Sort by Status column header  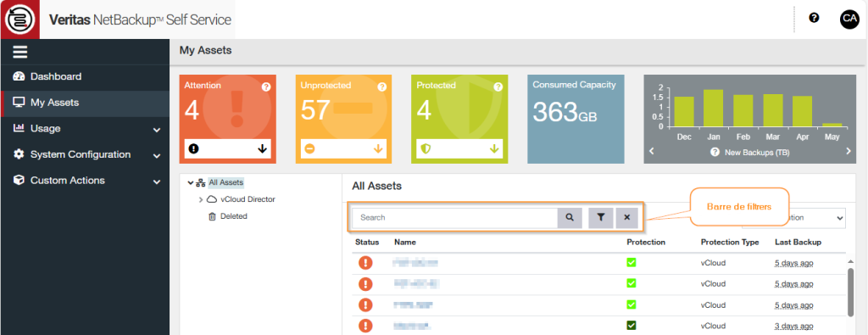(367, 242)
